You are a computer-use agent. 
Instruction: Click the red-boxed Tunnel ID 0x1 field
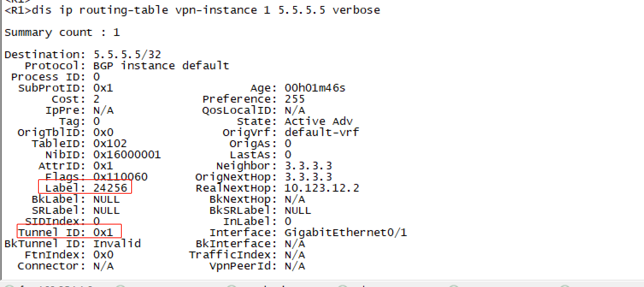[x=69, y=232]
